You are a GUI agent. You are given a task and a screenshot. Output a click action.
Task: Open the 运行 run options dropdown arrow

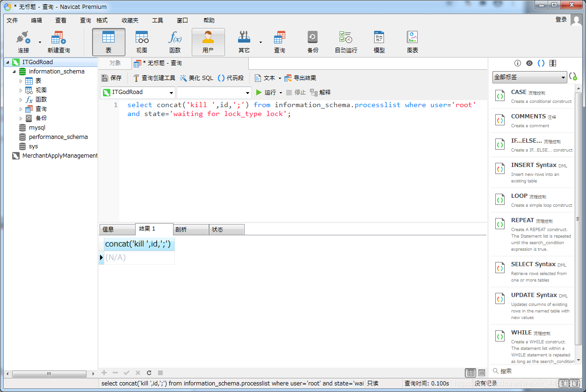281,93
